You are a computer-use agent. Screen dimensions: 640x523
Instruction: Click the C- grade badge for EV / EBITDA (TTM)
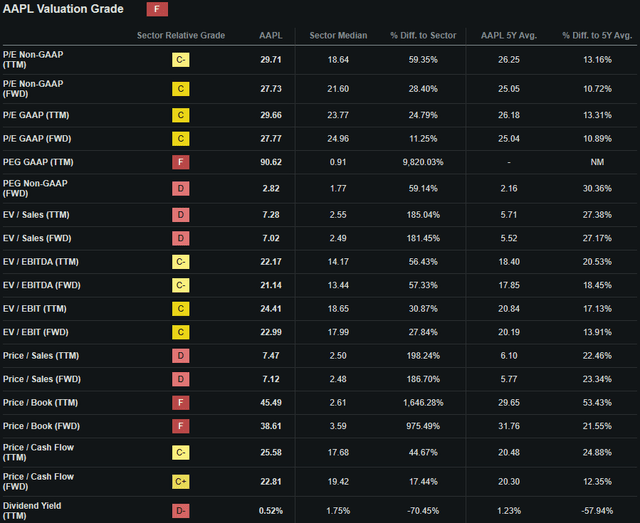[x=180, y=262]
